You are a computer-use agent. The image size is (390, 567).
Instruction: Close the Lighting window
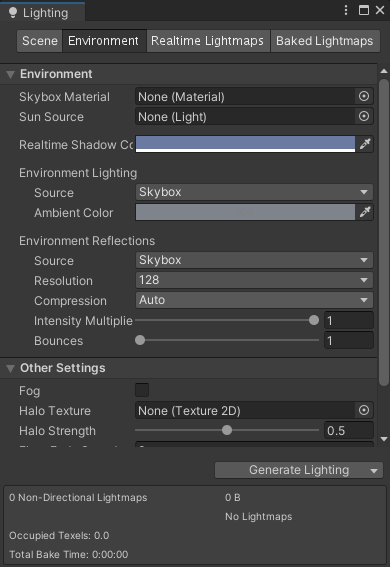pyautogui.click(x=380, y=10)
